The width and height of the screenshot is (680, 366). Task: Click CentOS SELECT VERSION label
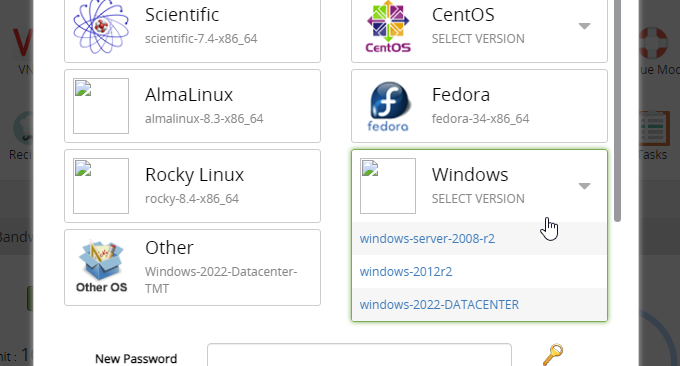tap(478, 39)
